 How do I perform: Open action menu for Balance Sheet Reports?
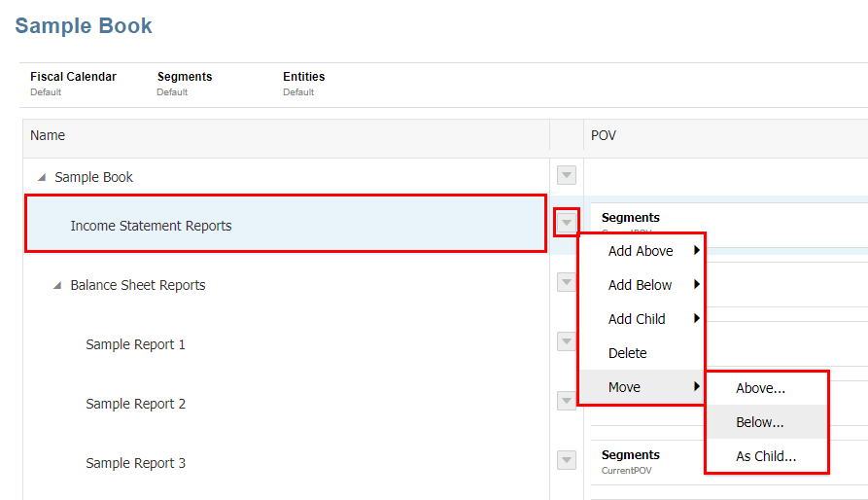pyautogui.click(x=566, y=282)
